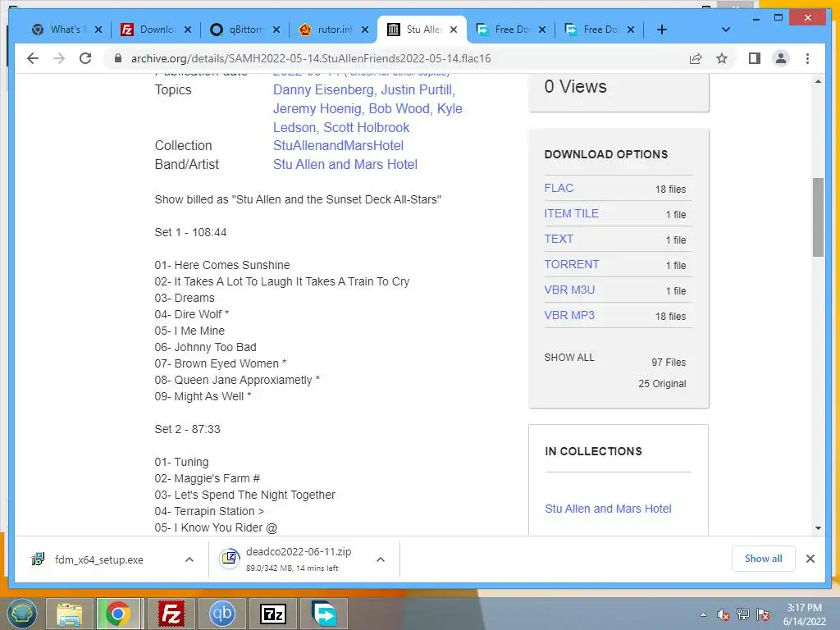Switch to the qBittorrent tab
Screen dimensions: 840x630
point(237,30)
